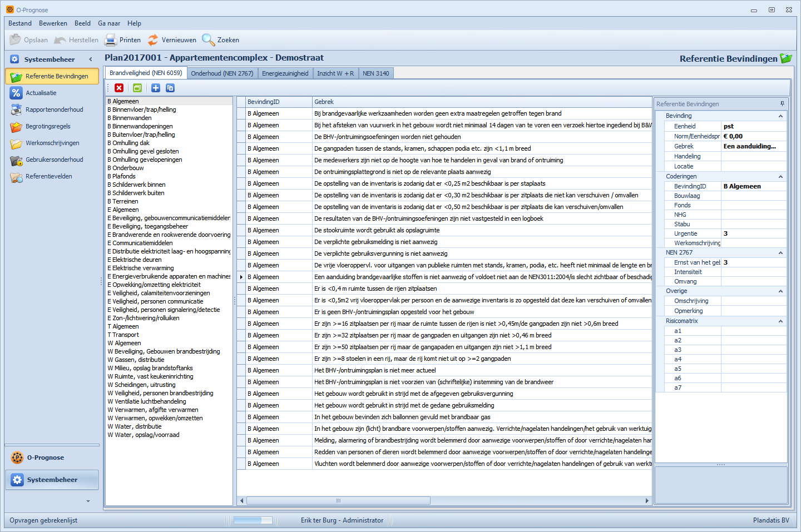Open the Ga naar menu
This screenshot has height=532, width=801.
tap(109, 23)
